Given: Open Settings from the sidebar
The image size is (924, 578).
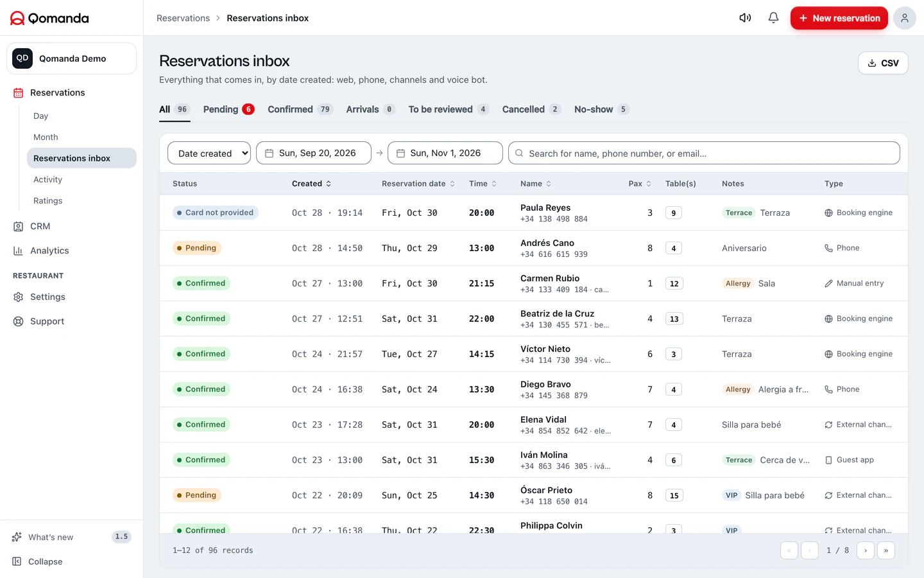Looking at the screenshot, I should click(x=47, y=297).
